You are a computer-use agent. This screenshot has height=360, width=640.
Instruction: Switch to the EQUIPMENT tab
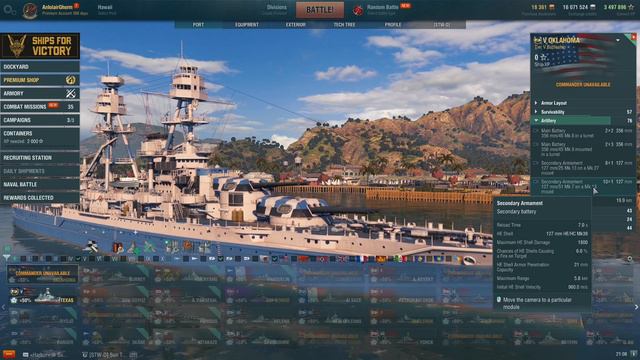coord(247,25)
